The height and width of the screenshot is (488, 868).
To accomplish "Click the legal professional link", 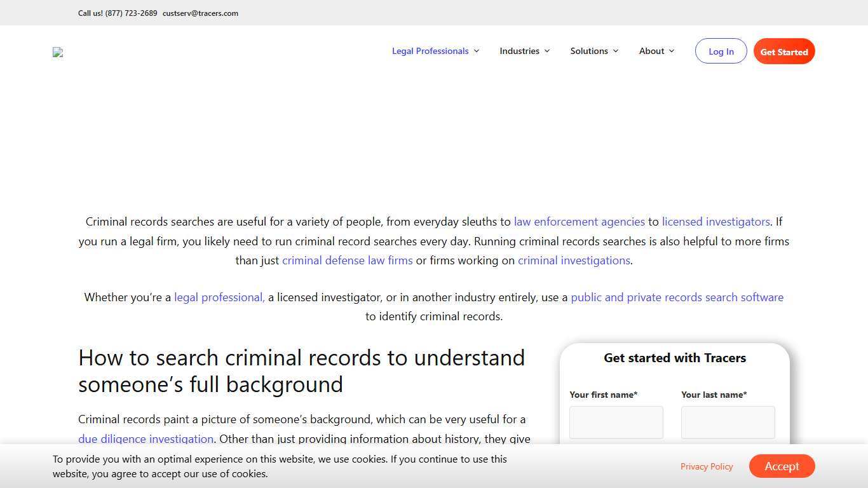I will pyautogui.click(x=219, y=297).
